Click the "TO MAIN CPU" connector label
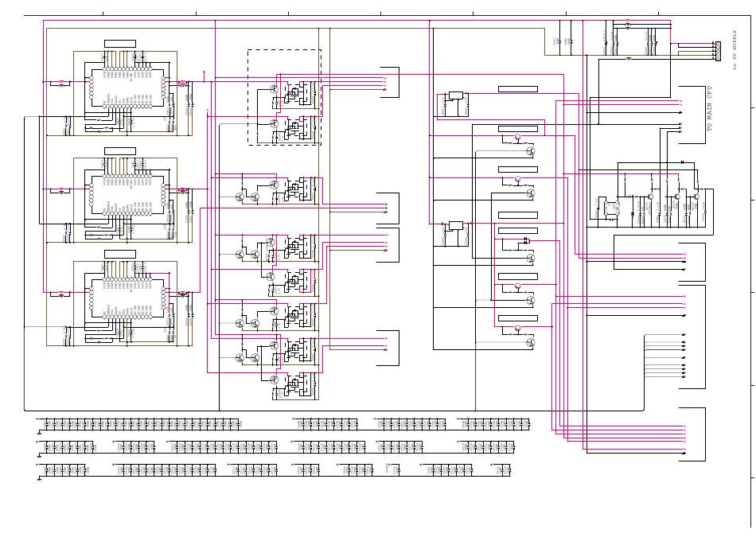 (709, 107)
